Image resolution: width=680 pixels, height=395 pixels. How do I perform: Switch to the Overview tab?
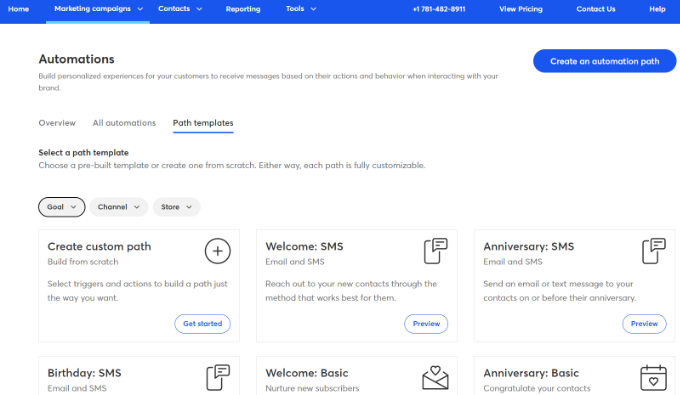point(57,123)
